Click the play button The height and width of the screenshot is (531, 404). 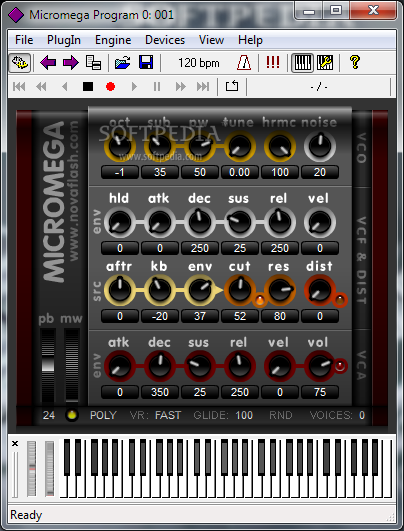coord(134,87)
